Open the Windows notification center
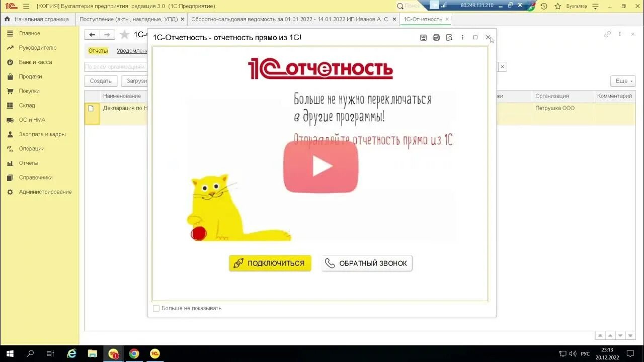644x362 pixels. [x=630, y=353]
